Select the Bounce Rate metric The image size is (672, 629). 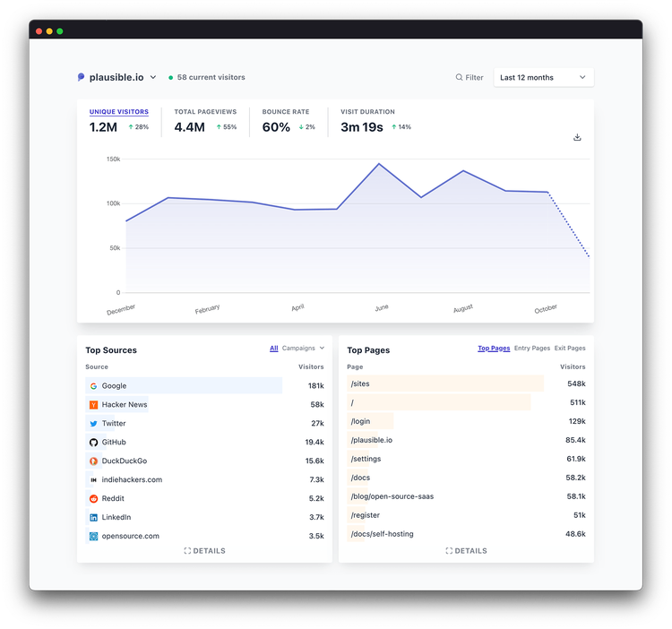pos(286,112)
